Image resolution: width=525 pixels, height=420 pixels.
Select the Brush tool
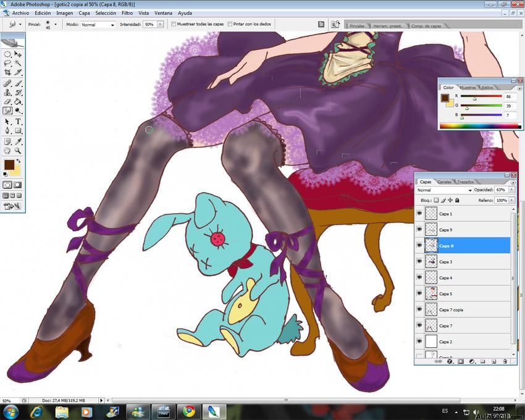[x=18, y=83]
